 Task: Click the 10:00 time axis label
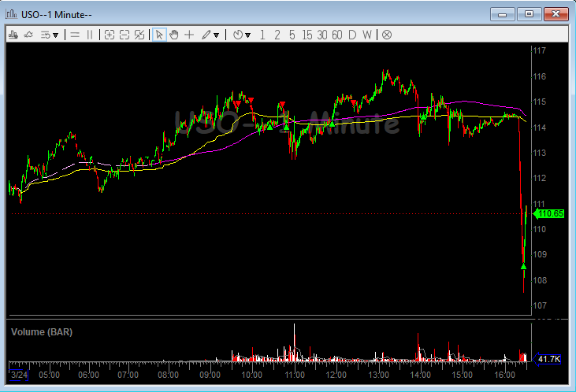[x=251, y=375]
